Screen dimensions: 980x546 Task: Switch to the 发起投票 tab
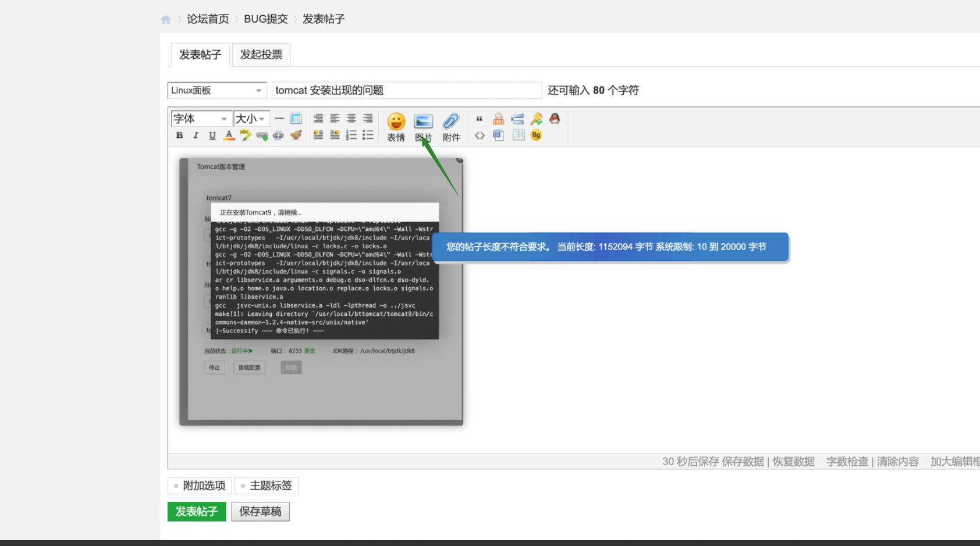[x=261, y=55]
